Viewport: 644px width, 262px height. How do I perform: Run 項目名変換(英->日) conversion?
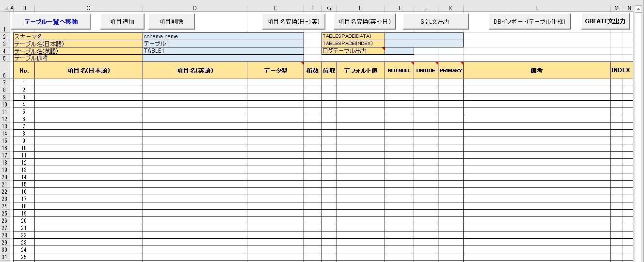point(364,21)
